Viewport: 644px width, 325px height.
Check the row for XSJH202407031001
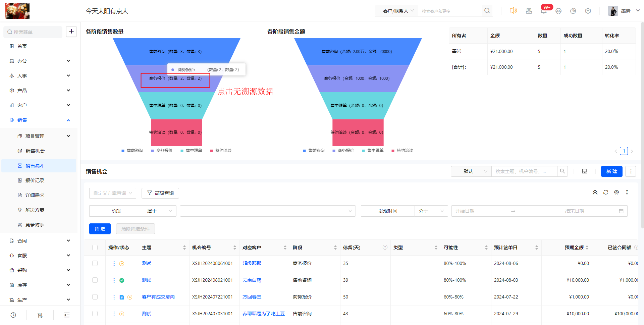coord(95,314)
